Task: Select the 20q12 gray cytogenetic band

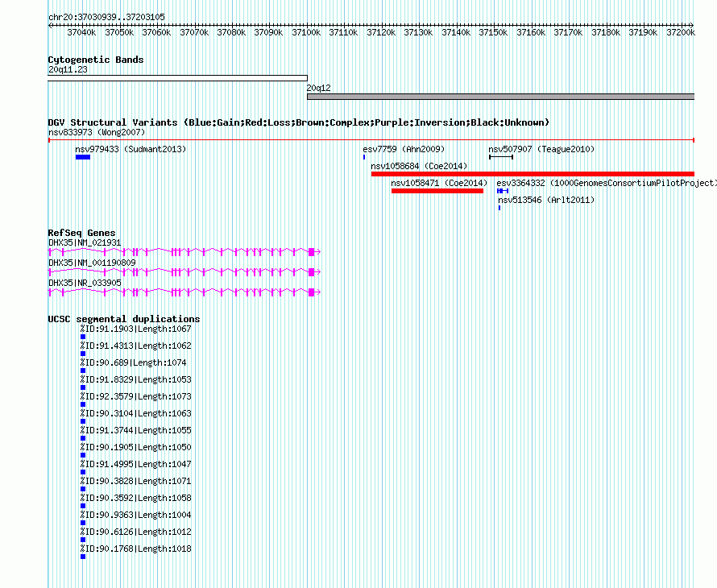Action: tap(501, 97)
